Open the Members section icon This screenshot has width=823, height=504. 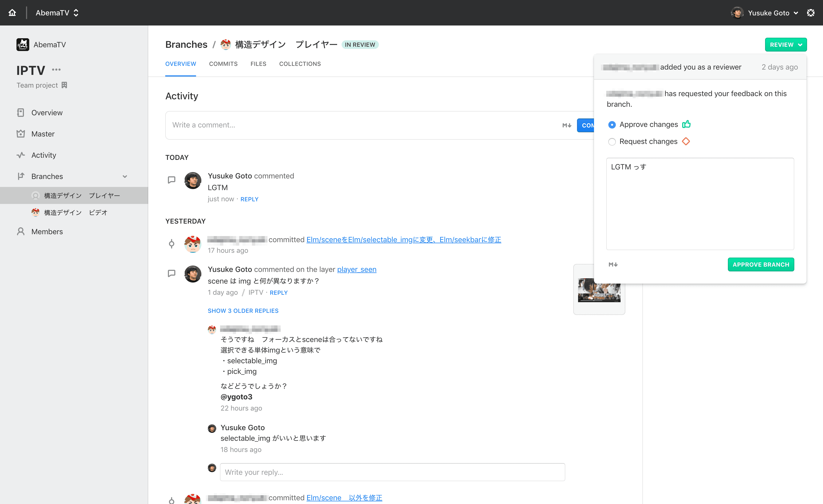click(x=21, y=231)
